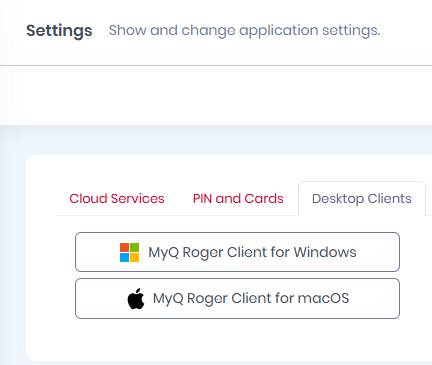Click the word 'Windows' in first client button
Screen dimensions: 432x365
[x=325, y=252]
